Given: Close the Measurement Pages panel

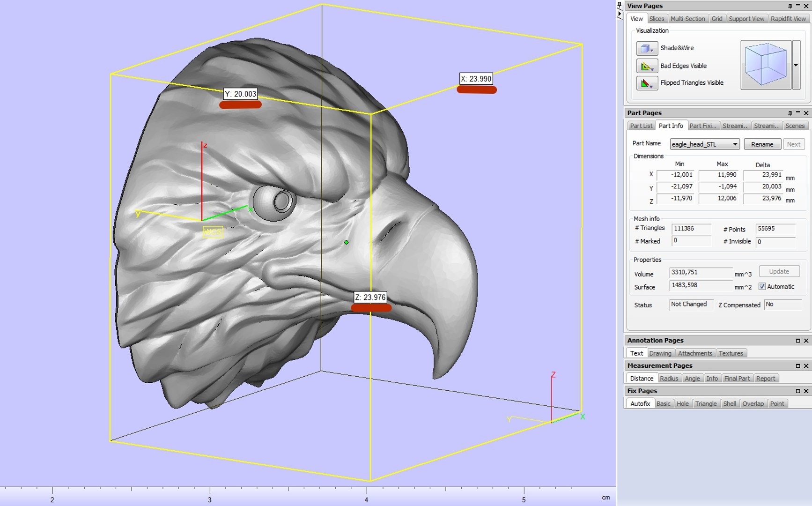Looking at the screenshot, I should [806, 366].
